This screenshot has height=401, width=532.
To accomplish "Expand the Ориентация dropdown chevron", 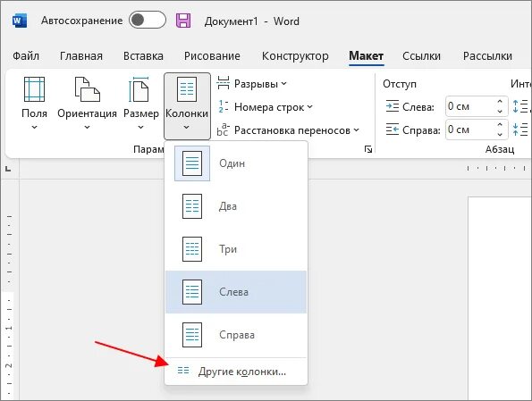I will coord(88,127).
